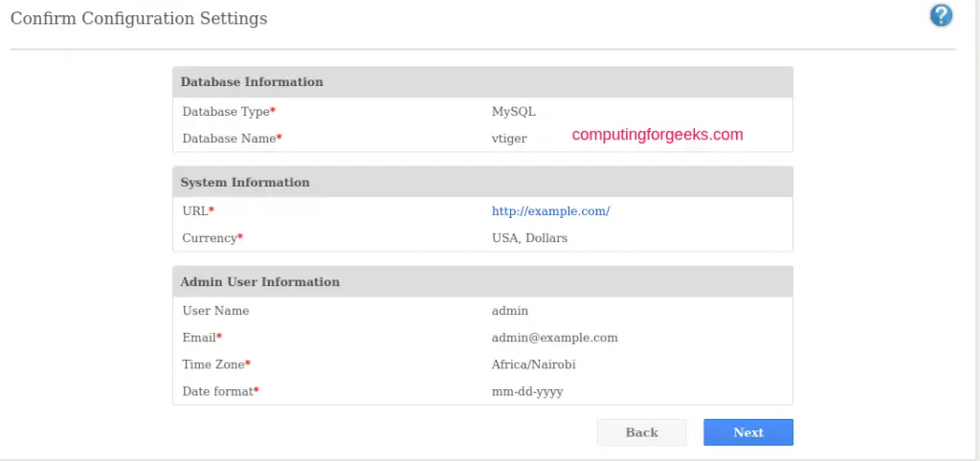Click the MySQL database type value

514,112
